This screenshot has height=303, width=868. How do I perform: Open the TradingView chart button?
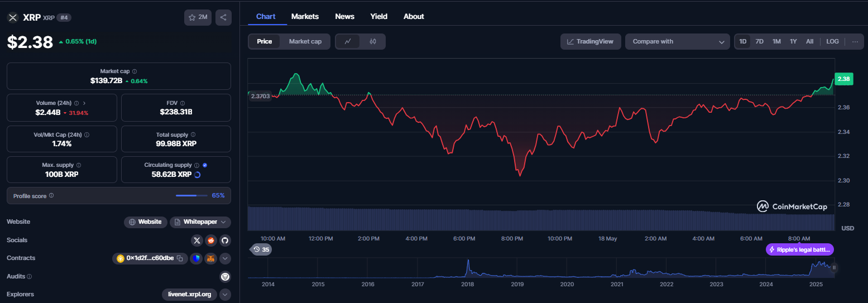click(x=591, y=41)
